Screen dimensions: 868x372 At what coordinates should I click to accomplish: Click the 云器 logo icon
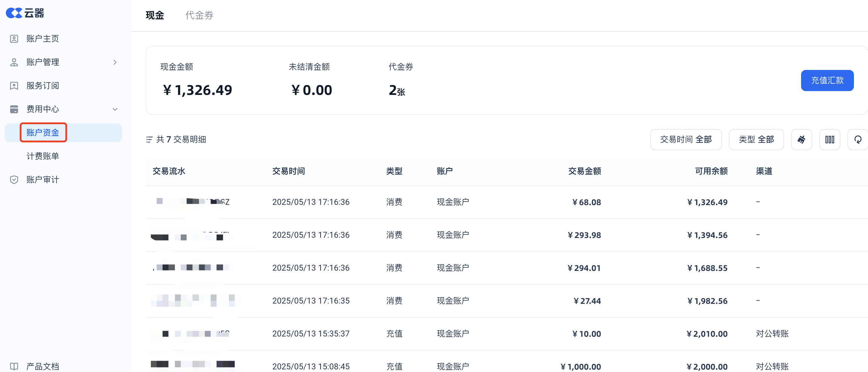coord(14,13)
